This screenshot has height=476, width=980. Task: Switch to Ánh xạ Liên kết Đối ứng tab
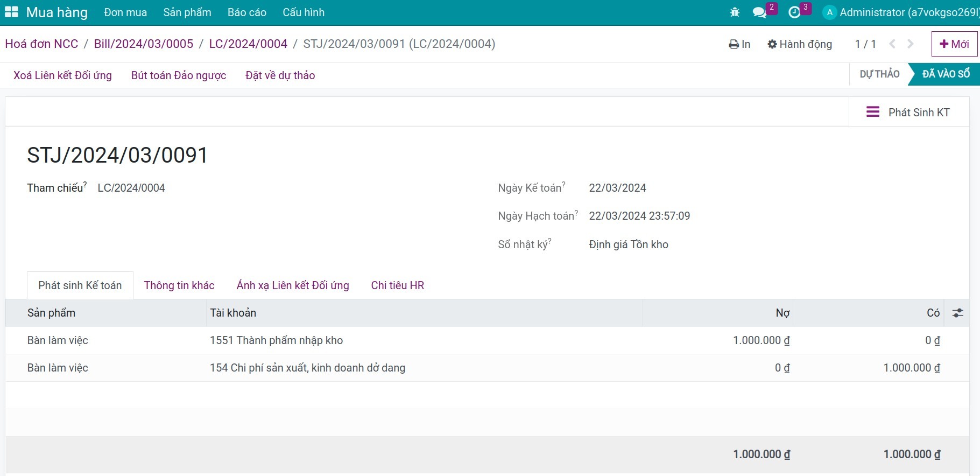293,285
